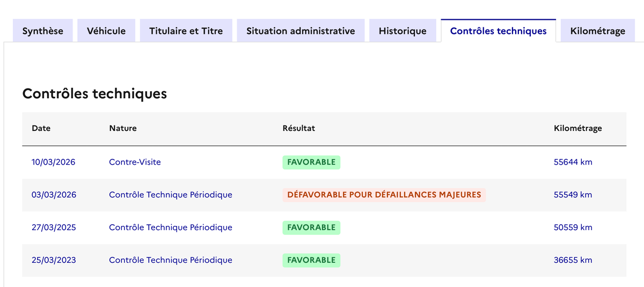Click the DÉFAVORABLE POUR DÉFAILLANCES MAJEURES badge
The image size is (644, 287).
point(384,195)
